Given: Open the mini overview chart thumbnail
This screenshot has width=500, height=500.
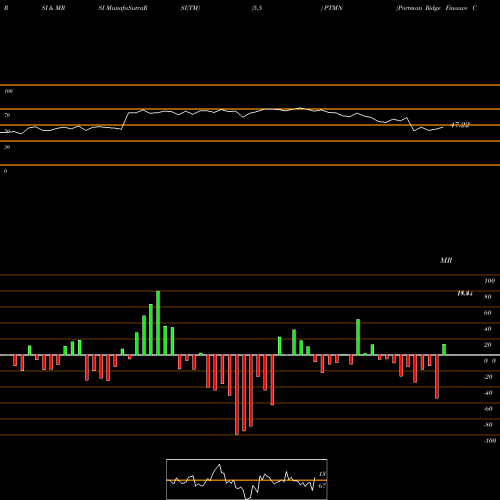Looking at the screenshot, I should [247, 479].
